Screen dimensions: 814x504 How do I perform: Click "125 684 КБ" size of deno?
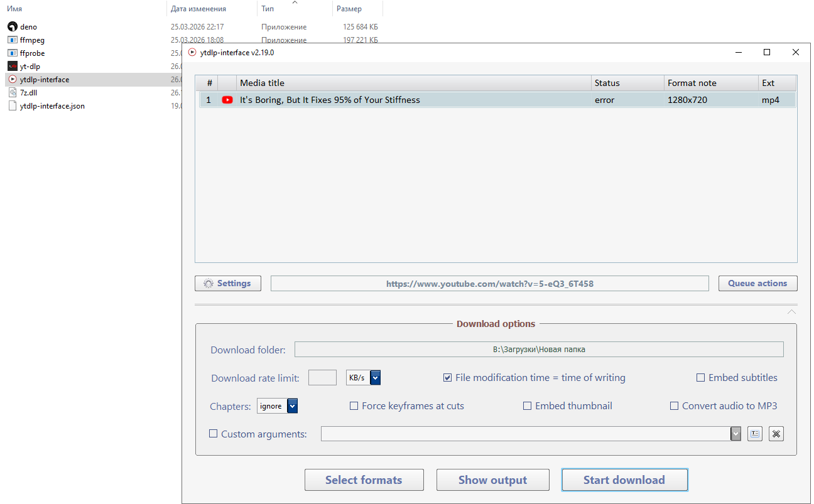(361, 27)
